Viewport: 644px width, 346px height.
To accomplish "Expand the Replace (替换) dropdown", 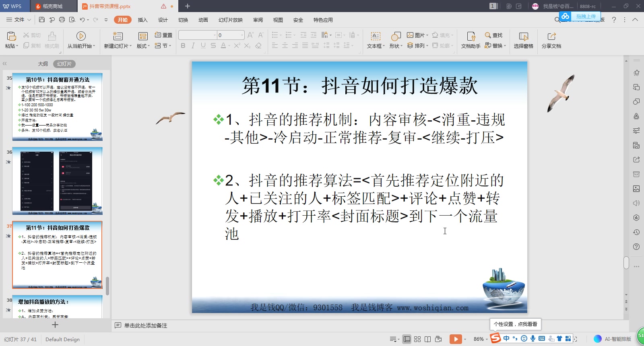I will coord(505,46).
